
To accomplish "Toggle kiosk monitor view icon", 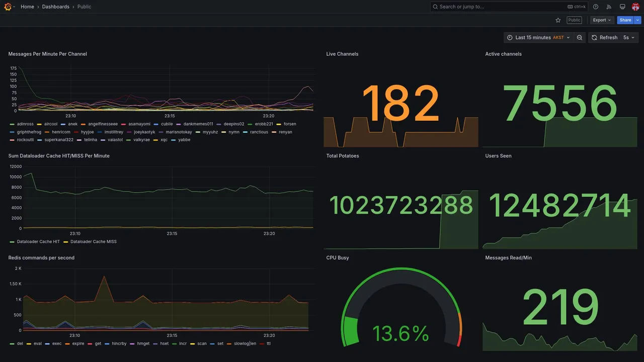I will 622,7.
